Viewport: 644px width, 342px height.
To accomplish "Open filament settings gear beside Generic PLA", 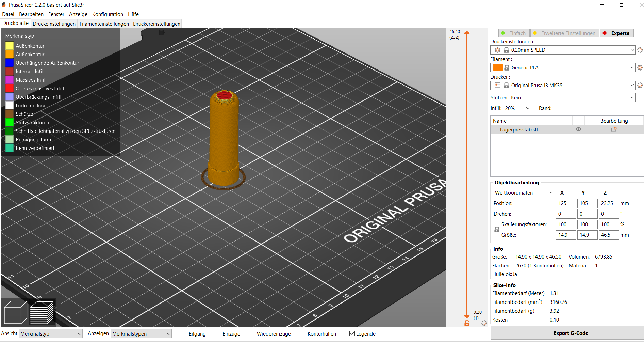I will click(640, 67).
